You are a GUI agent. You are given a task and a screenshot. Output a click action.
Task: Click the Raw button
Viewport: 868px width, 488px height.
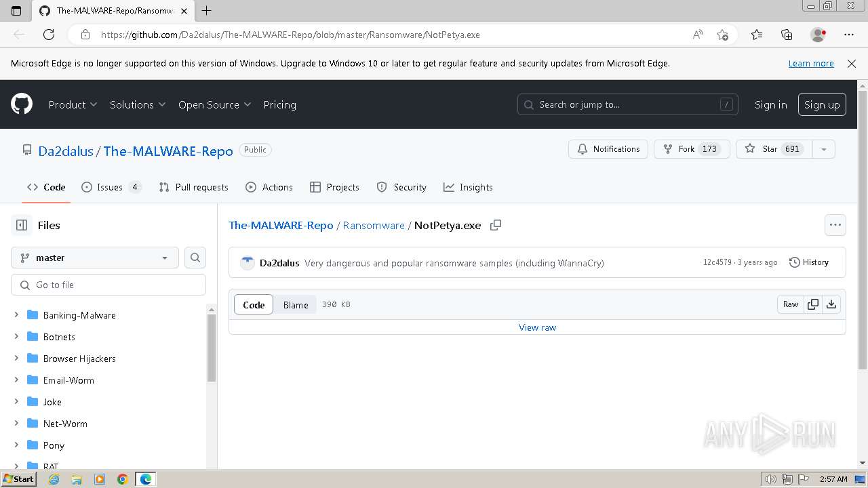coord(791,304)
